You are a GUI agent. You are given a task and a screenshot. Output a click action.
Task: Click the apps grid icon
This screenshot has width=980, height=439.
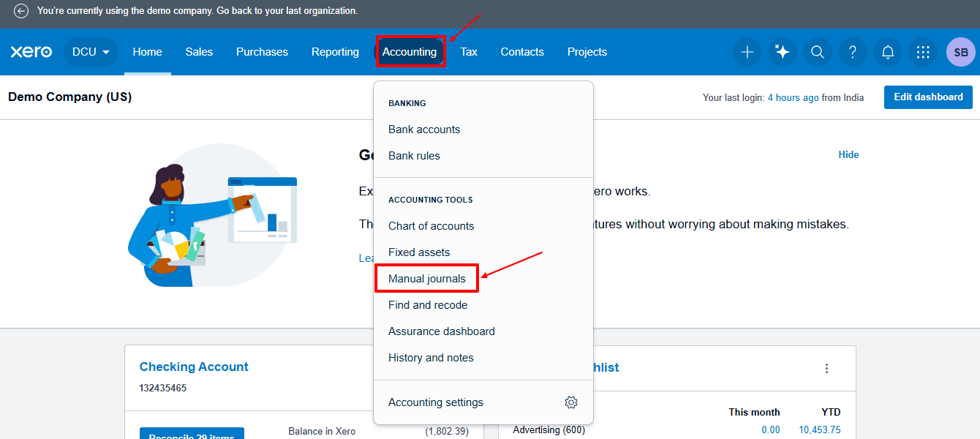click(x=922, y=52)
